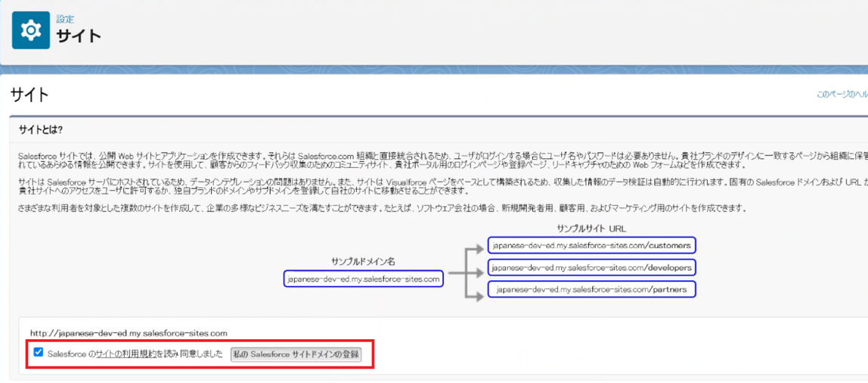
Task: Click the サイトとは? section heading
Action: [x=40, y=129]
